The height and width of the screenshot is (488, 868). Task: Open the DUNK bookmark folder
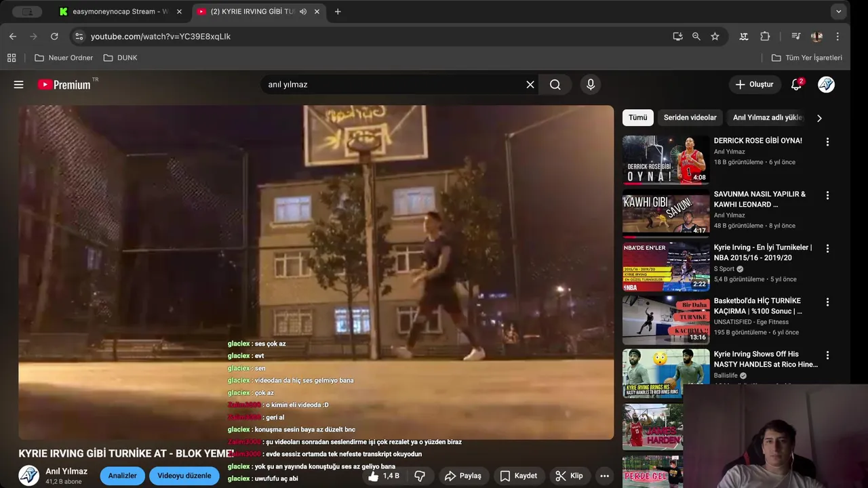tap(120, 58)
